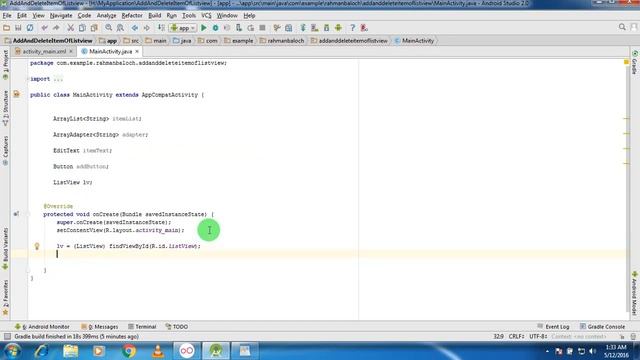640x360 pixels.
Task: Open the app run configuration dropdown
Action: (x=183, y=28)
